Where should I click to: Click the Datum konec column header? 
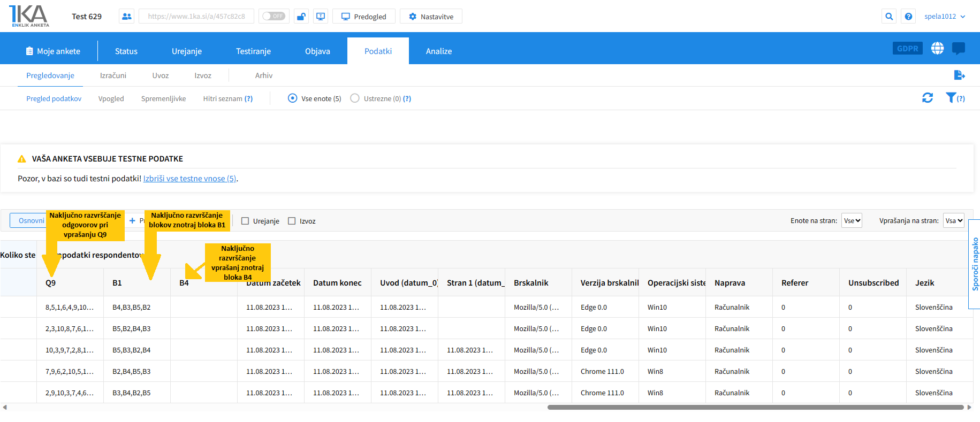(338, 282)
